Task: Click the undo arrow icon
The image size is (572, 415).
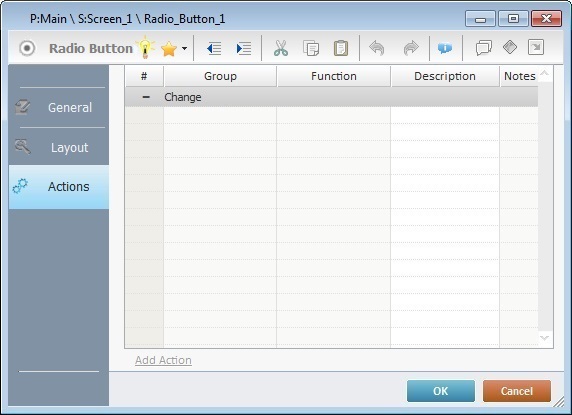Action: click(377, 48)
